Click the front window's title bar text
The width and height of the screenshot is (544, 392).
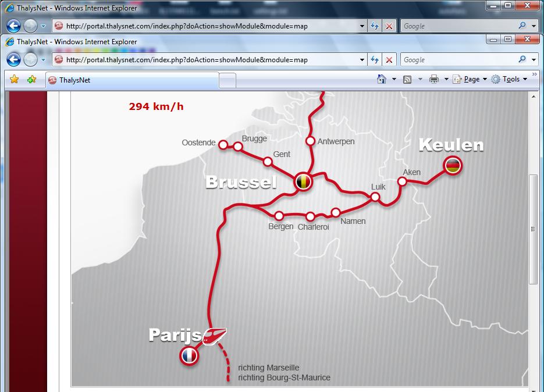pos(77,42)
